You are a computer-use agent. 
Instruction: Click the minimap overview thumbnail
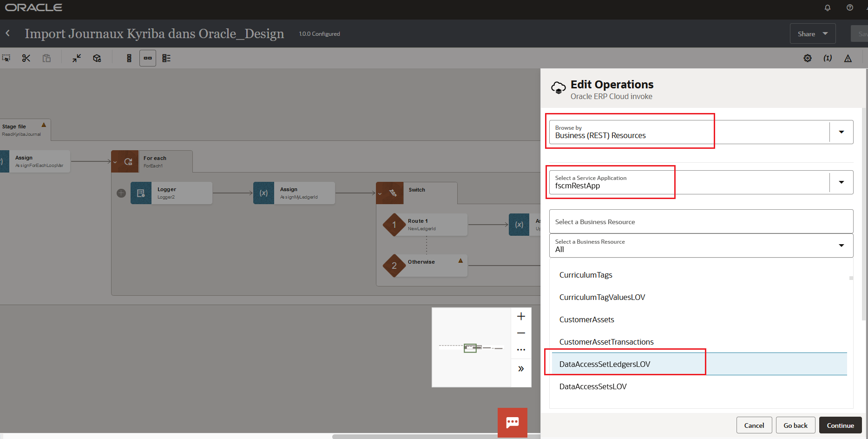(471, 347)
